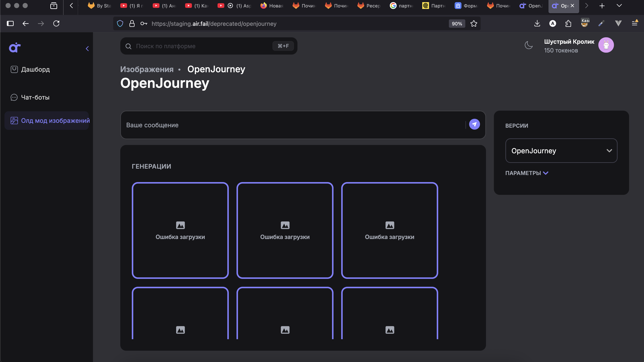Open the right generation card in top row
Screen dimensions: 644x362
coord(390,230)
